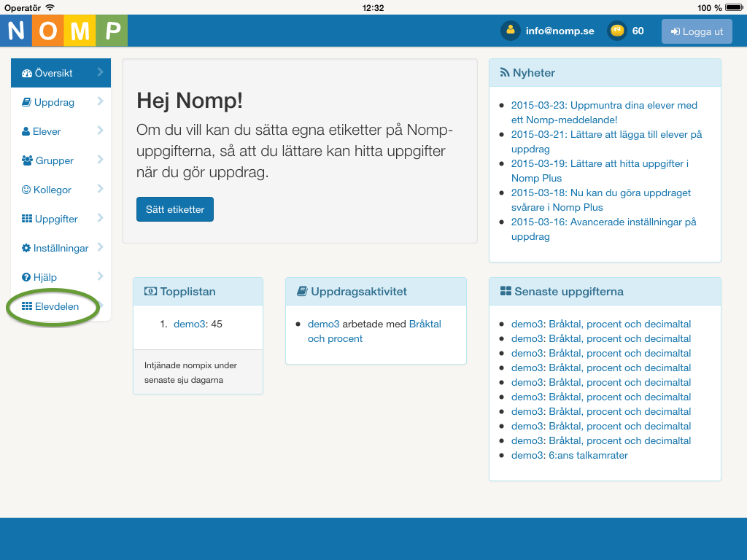This screenshot has width=747, height=560.
Task: Select Översikt in the navigation menu
Action: 55,73
